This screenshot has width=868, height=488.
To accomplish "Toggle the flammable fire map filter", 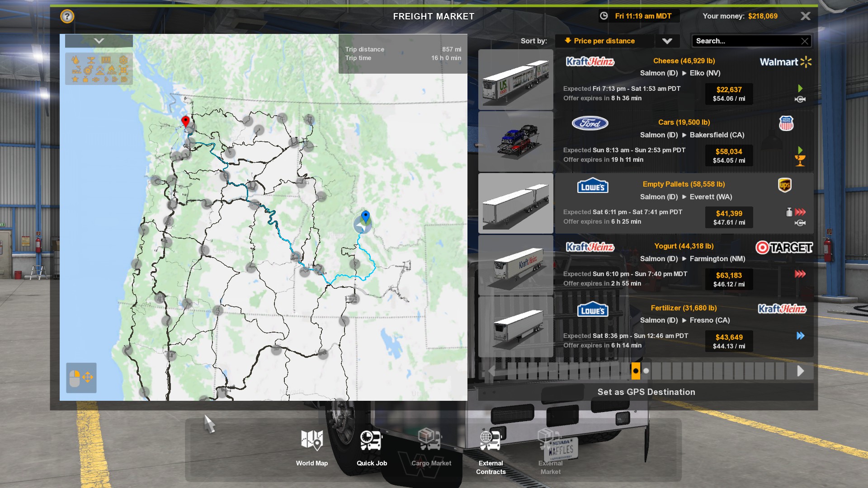I will pos(112,70).
